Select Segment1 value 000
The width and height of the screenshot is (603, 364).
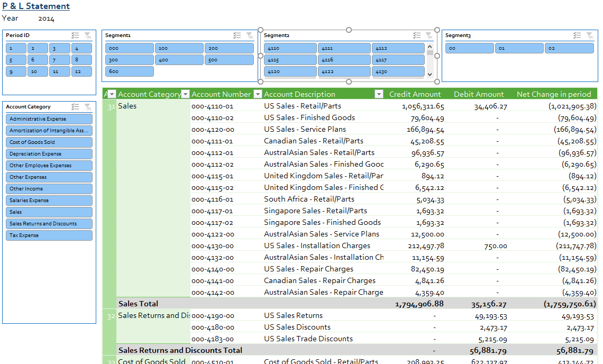[x=130, y=48]
